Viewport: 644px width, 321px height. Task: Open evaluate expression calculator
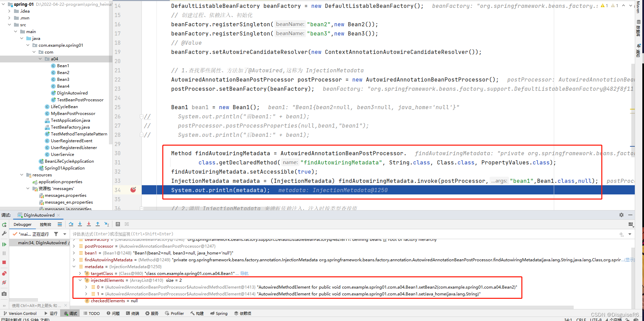(x=118, y=224)
